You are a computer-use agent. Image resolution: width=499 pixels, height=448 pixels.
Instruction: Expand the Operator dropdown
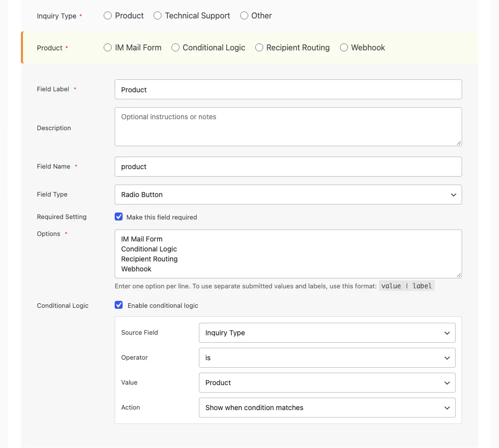(327, 358)
